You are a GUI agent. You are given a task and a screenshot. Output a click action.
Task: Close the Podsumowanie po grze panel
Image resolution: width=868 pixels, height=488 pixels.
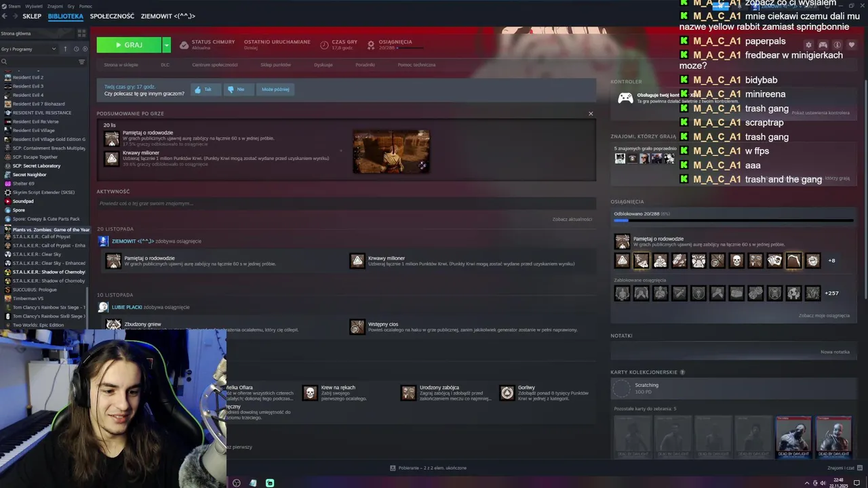point(591,113)
